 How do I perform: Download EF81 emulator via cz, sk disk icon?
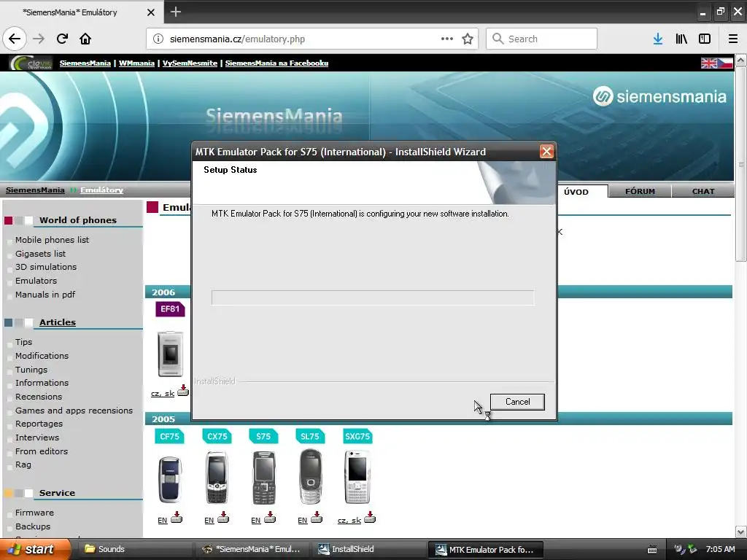click(x=183, y=391)
